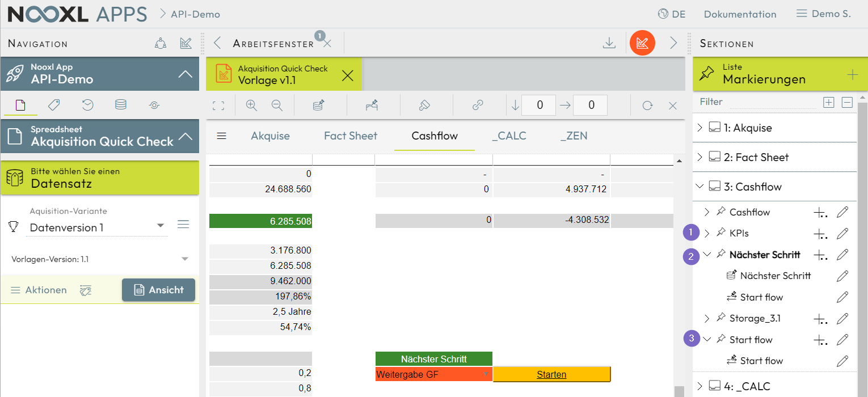
Task: Click the yellow Starten button
Action: point(551,374)
